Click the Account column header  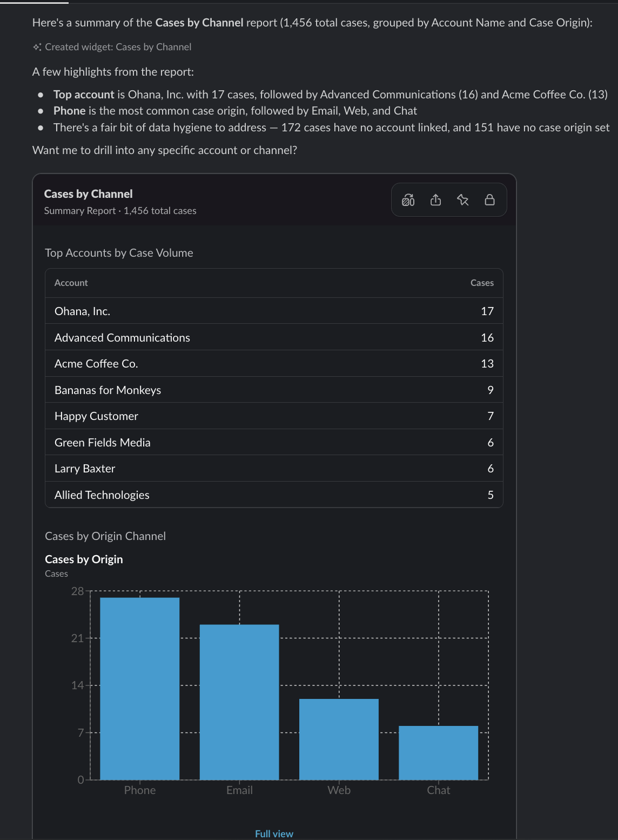pyautogui.click(x=71, y=283)
